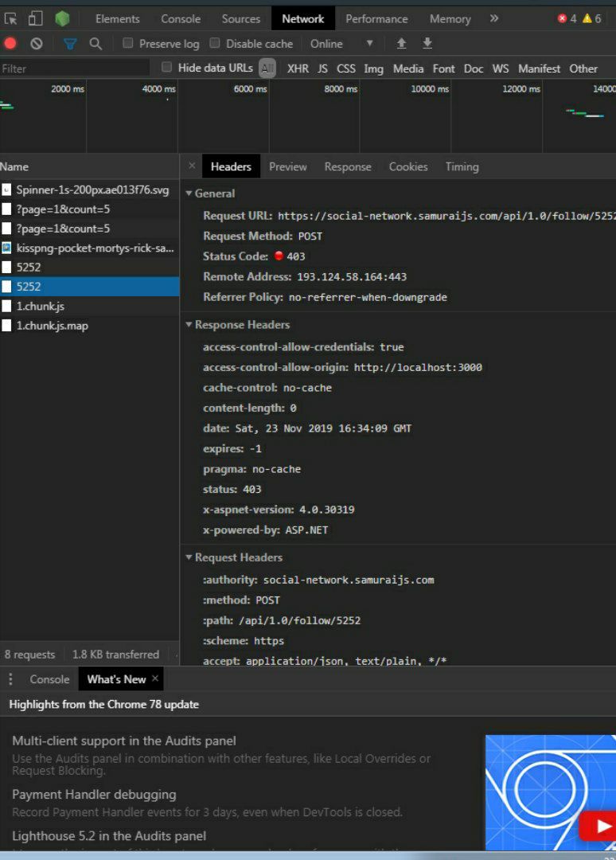
Task: Filter requests by JS
Action: pyautogui.click(x=323, y=68)
